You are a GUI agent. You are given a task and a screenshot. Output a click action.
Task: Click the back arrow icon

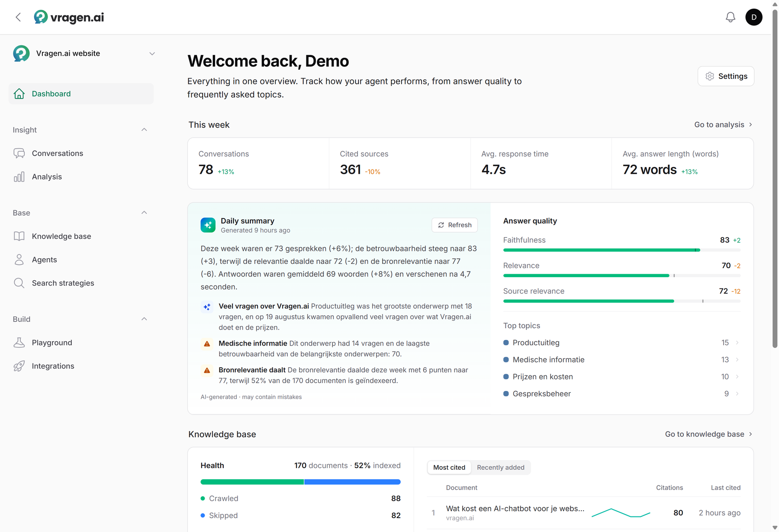pyautogui.click(x=18, y=17)
